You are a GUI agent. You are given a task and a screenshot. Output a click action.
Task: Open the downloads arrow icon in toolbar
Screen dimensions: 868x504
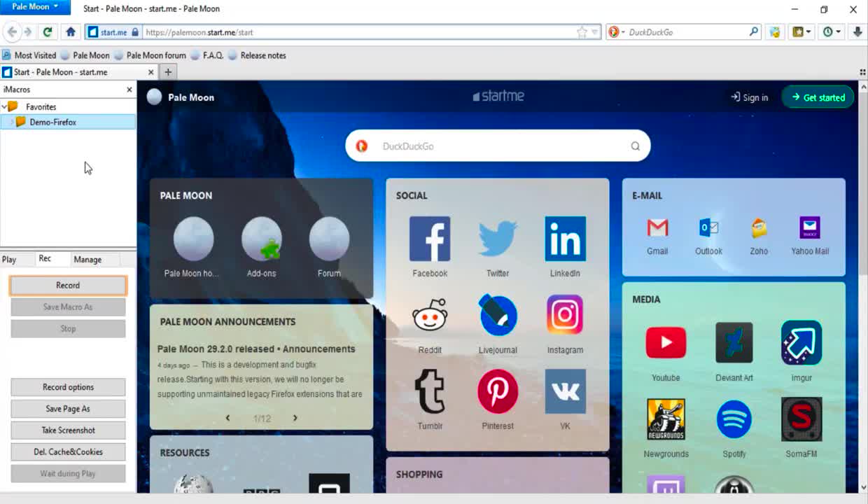[x=857, y=31]
